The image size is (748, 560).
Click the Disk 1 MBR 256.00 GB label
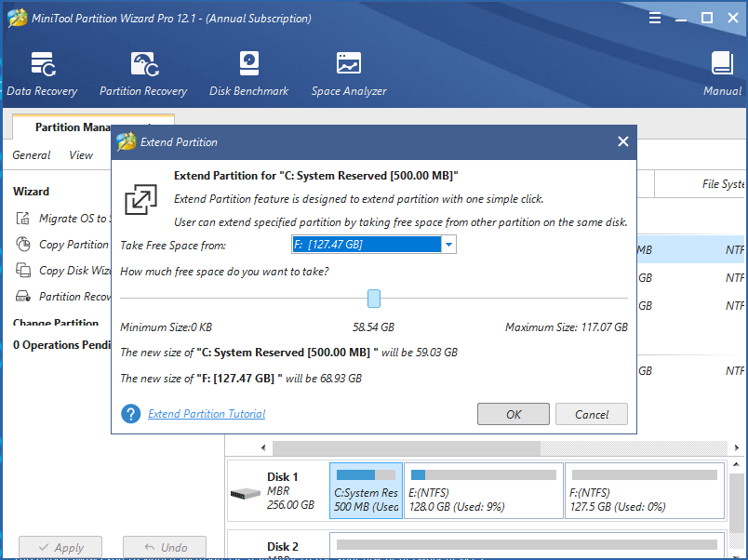[290, 490]
